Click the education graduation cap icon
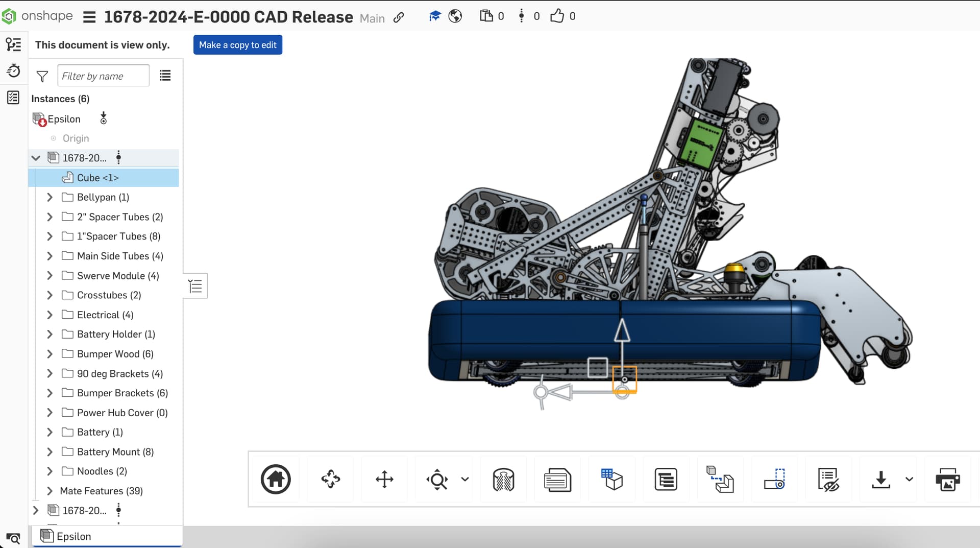The width and height of the screenshot is (980, 548). 435,16
